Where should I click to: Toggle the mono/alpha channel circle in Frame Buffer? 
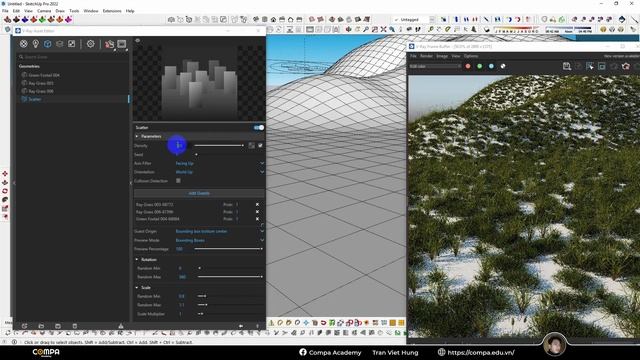coord(503,66)
